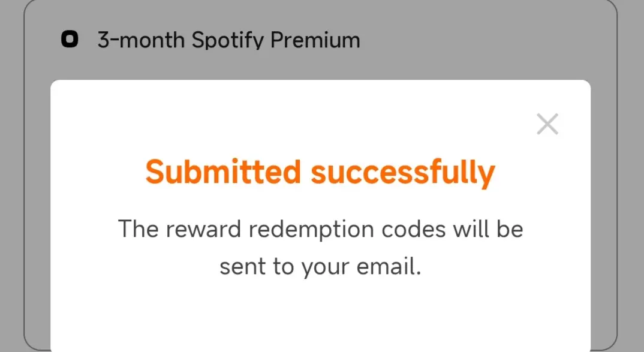Image resolution: width=644 pixels, height=352 pixels.
Task: Click the word redemption in the message
Action: 311,230
